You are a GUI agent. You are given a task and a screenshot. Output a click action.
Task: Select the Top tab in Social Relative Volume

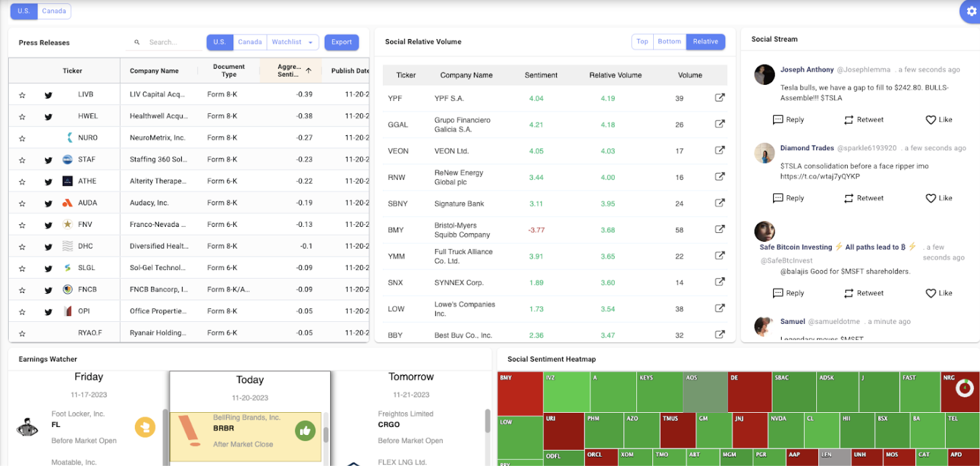click(x=642, y=42)
